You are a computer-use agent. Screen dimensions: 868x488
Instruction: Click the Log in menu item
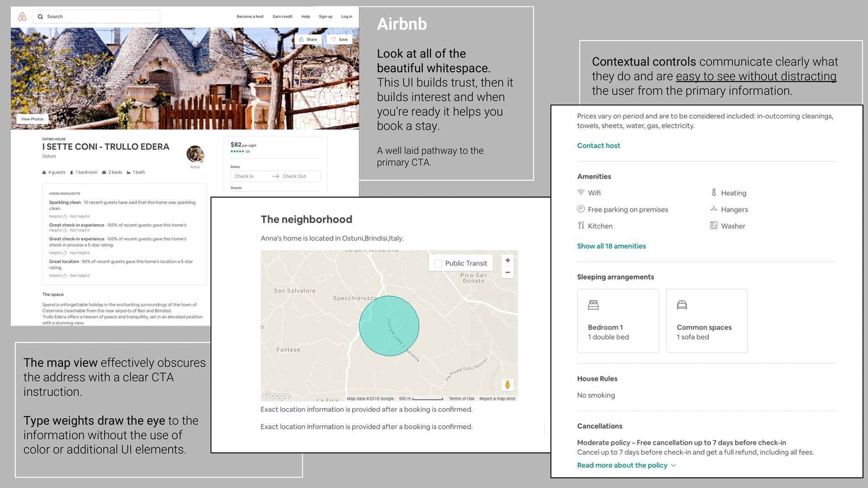347,17
